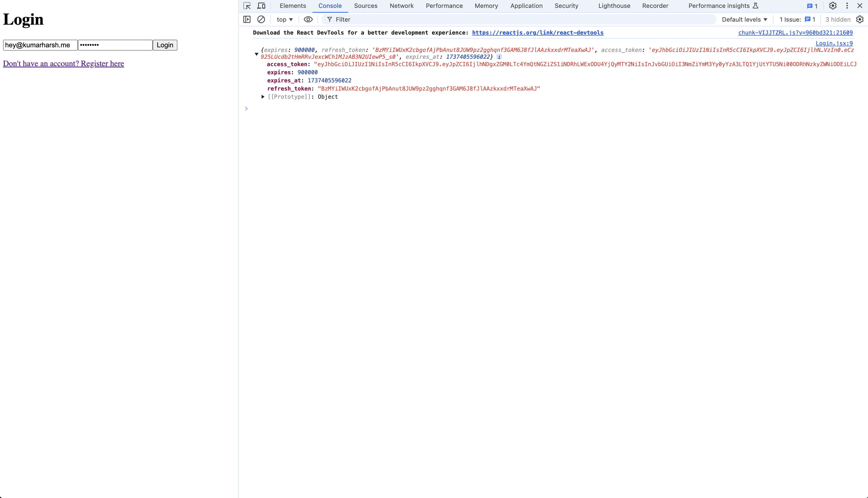Toggle the device toolbar
Screen dimensions: 868x498
tap(261, 6)
